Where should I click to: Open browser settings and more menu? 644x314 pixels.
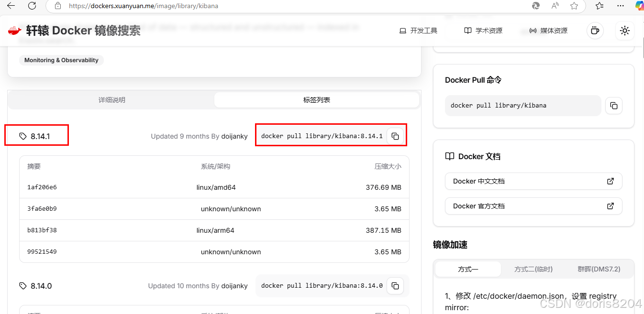point(621,6)
